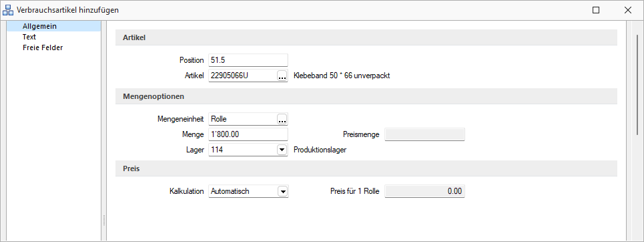
Task: Click the greyed Preismenge field
Action: pyautogui.click(x=424, y=134)
